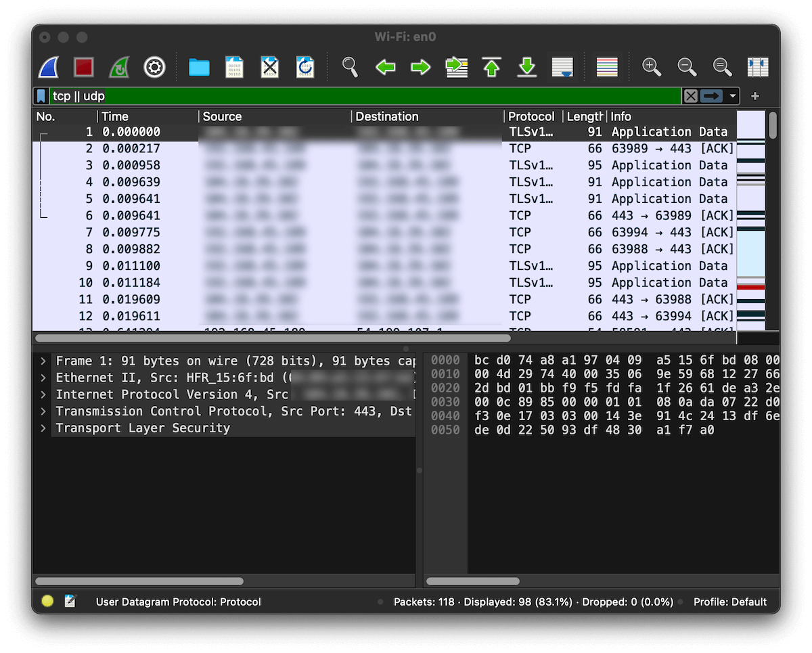Restart the current capture

point(119,67)
